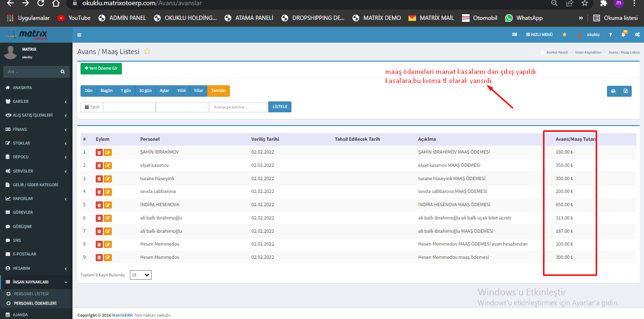The height and width of the screenshot is (319, 644).
Task: Toggle sidebar with the hamburger icon
Action: tap(79, 35)
